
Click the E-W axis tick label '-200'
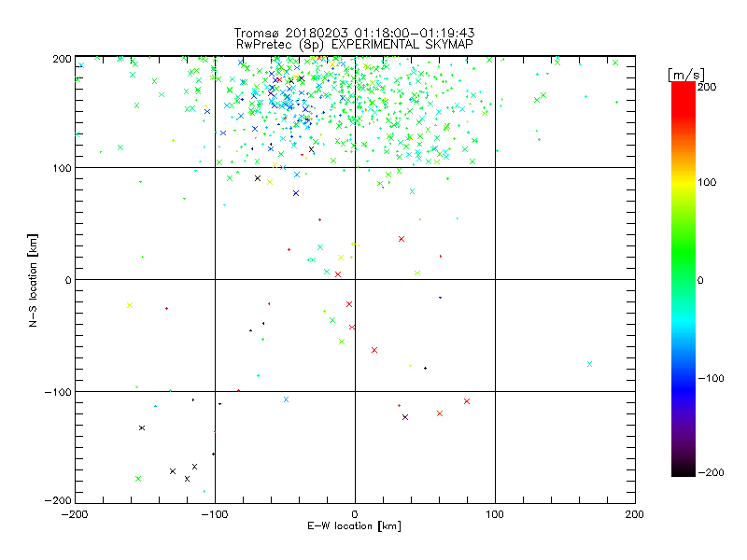tap(75, 514)
